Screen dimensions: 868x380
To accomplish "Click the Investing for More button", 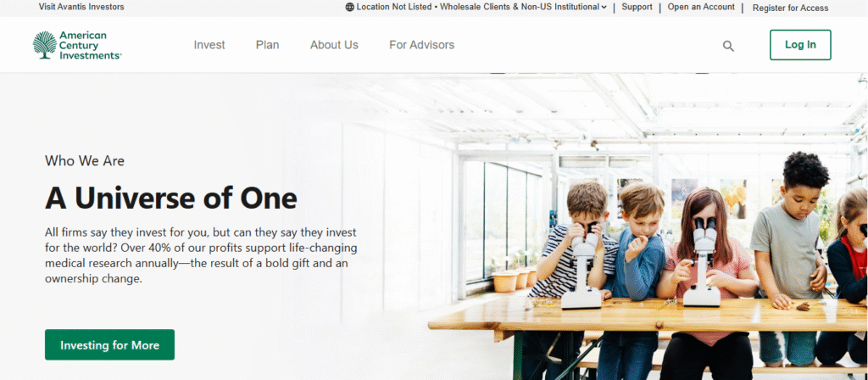I will point(109,345).
